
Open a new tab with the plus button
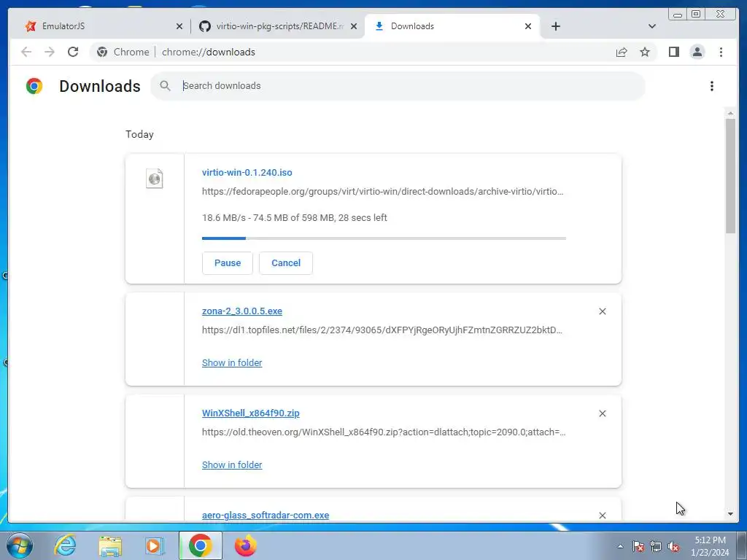(555, 26)
